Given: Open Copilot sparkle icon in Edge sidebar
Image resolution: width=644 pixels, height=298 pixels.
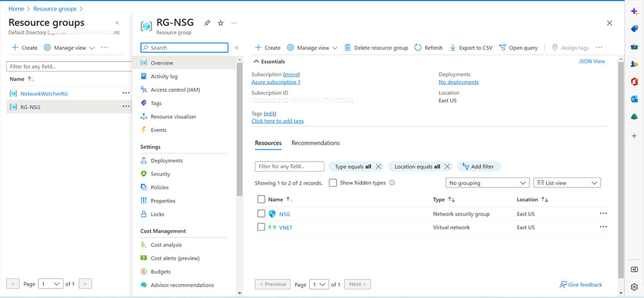Looking at the screenshot, I should [x=634, y=11].
